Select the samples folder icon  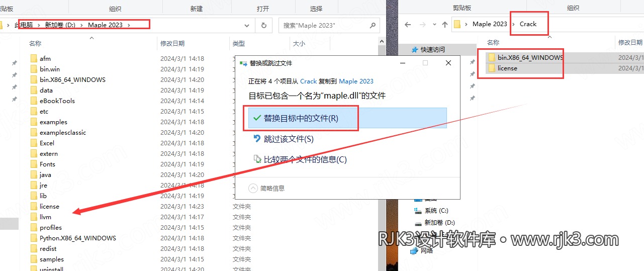click(34, 259)
